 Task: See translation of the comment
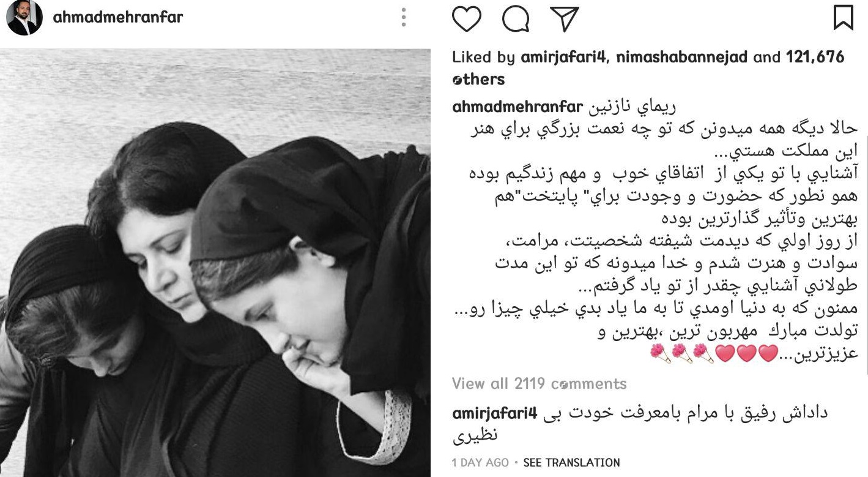click(x=571, y=463)
